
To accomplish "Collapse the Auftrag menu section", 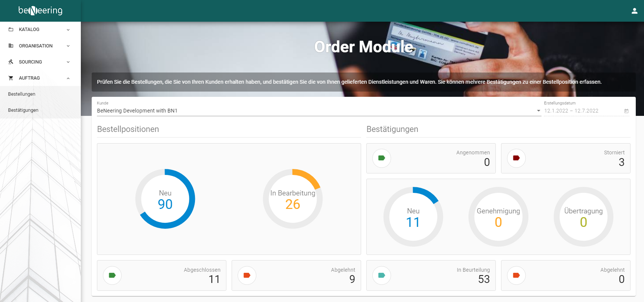I will pyautogui.click(x=40, y=78).
